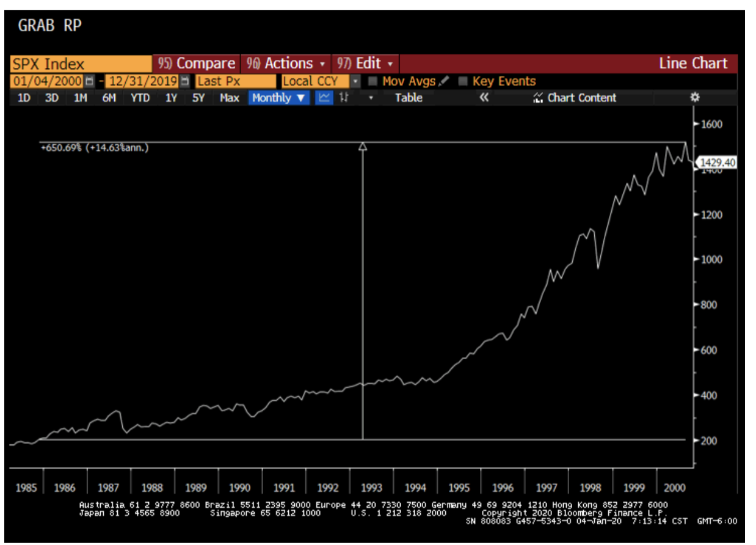This screenshot has width=756, height=545.
Task: Enable the Mov Avgs checkbox
Action: (373, 81)
